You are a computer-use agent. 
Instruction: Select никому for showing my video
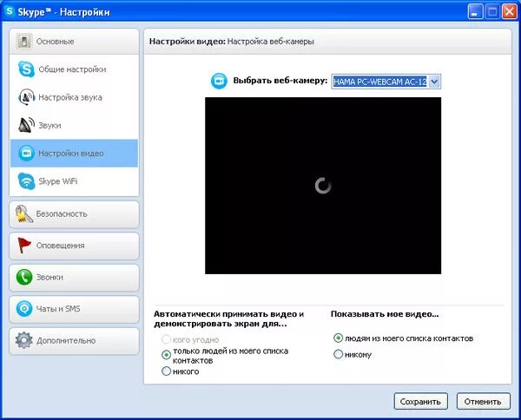click(x=338, y=354)
